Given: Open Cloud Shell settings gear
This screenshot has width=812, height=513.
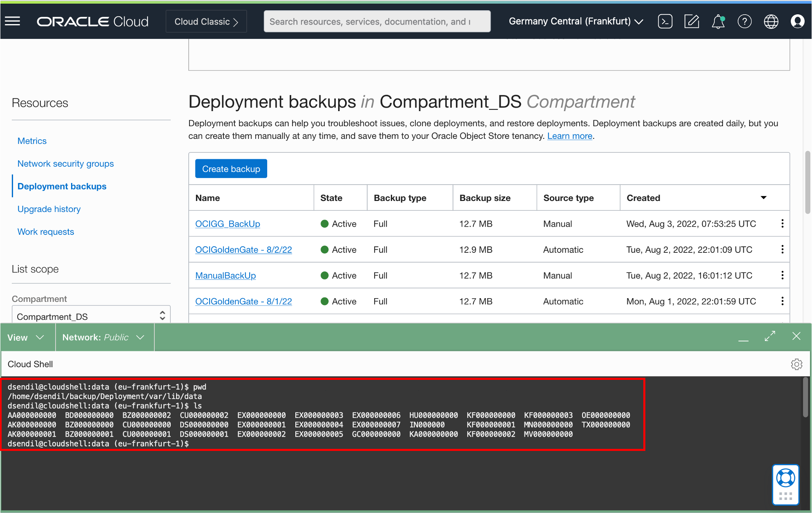Looking at the screenshot, I should [x=797, y=364].
